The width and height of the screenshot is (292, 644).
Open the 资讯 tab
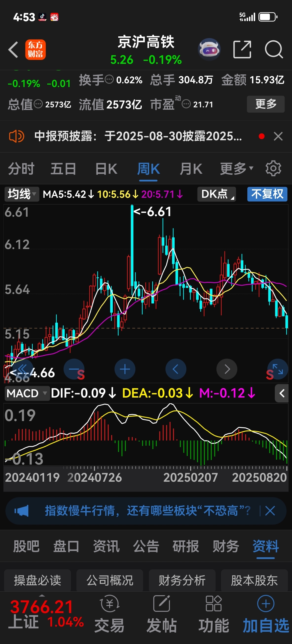click(x=106, y=546)
